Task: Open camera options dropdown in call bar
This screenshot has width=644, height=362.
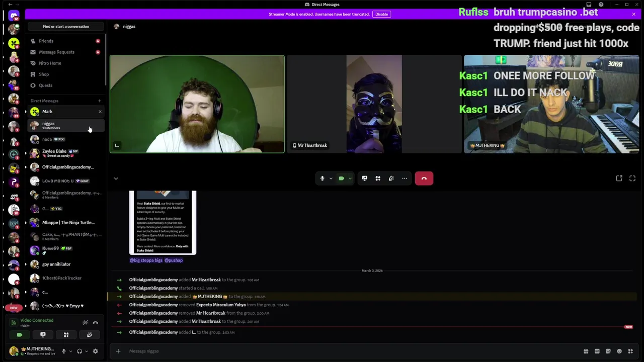Action: click(x=350, y=178)
